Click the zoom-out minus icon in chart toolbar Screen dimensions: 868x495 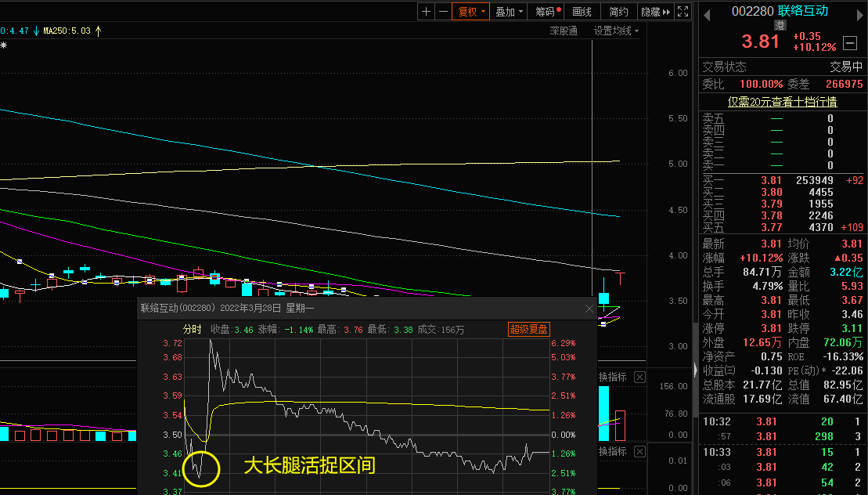point(444,12)
